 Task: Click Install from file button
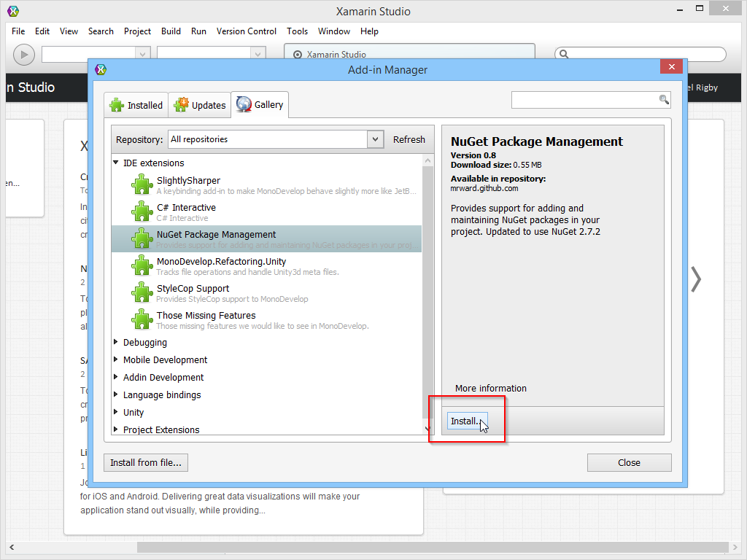146,462
